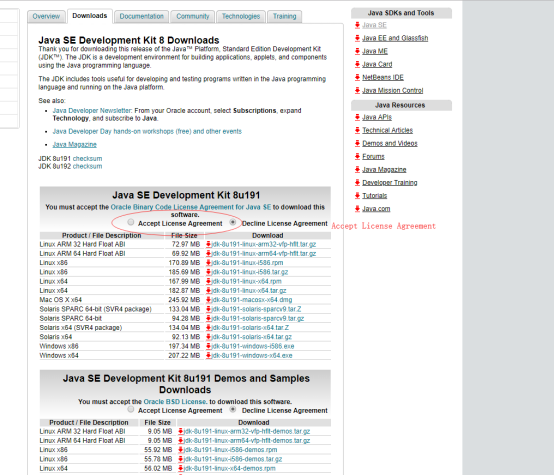Click download icon for linux-i586-demos.rpm
554x475 pixels.
(181, 450)
